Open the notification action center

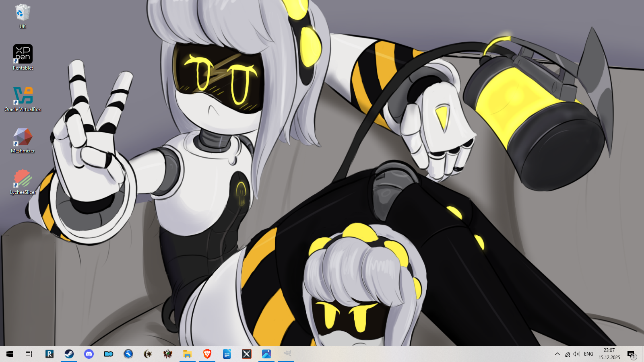pos(631,354)
